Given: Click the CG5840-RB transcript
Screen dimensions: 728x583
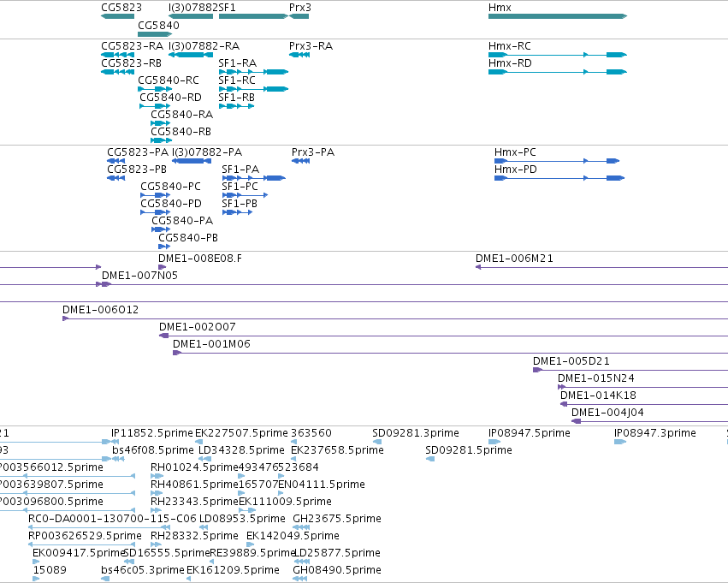Looking at the screenshot, I should click(x=162, y=140).
